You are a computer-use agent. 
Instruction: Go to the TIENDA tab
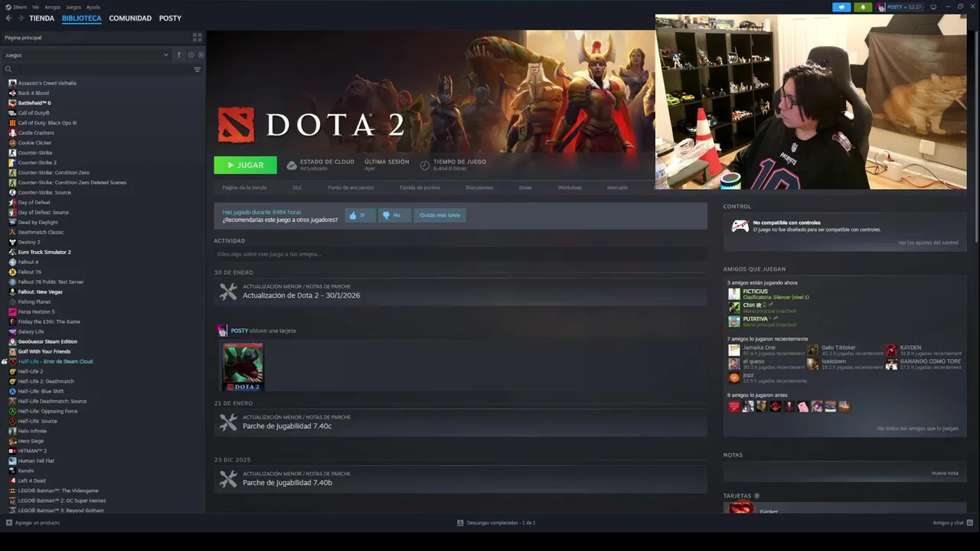click(42, 18)
